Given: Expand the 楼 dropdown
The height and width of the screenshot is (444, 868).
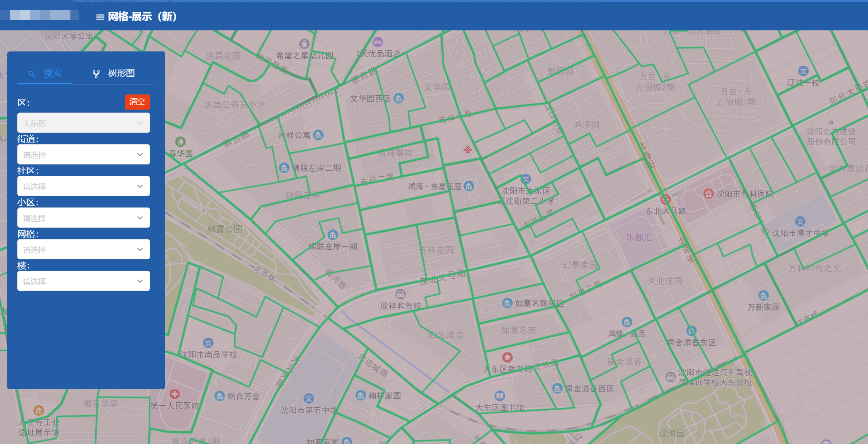Looking at the screenshot, I should coord(83,281).
